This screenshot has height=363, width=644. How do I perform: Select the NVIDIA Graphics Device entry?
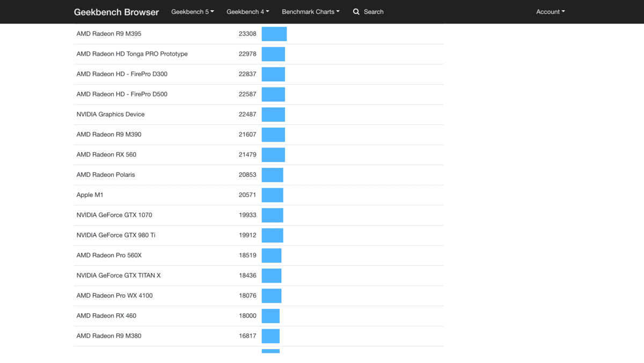point(111,114)
